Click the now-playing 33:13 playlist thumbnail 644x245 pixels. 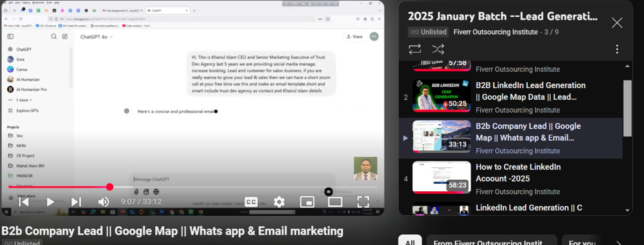pyautogui.click(x=441, y=136)
